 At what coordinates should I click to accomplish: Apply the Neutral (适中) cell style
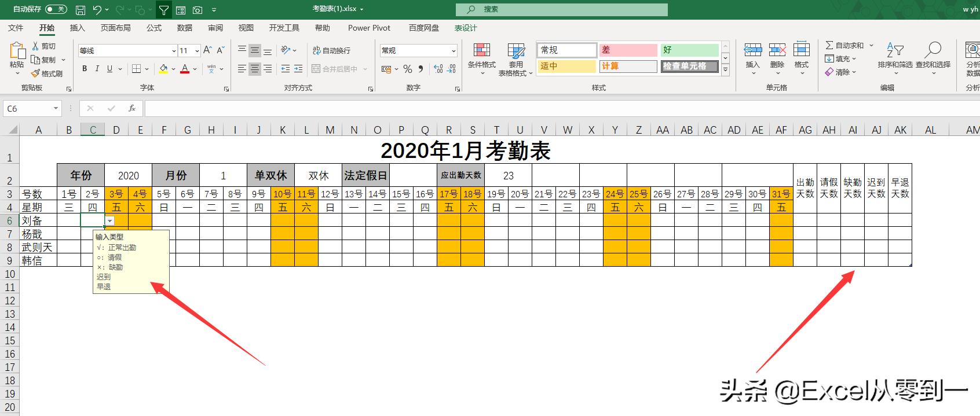point(567,67)
